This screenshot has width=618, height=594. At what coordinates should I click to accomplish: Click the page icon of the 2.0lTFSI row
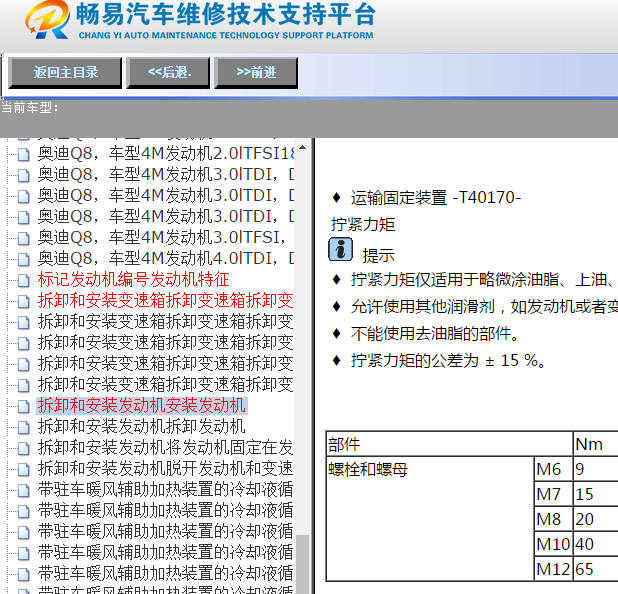click(x=24, y=154)
